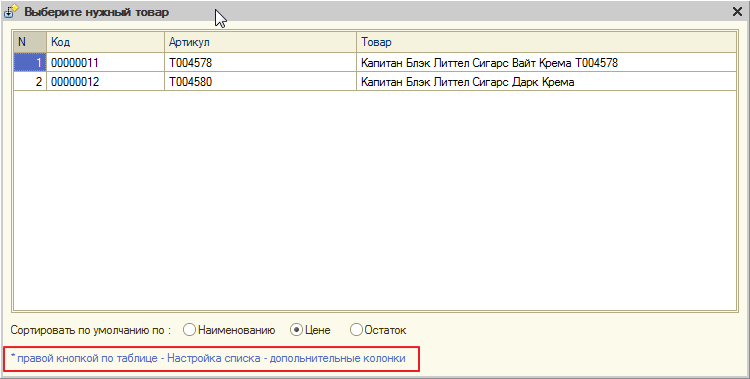
Task: Select article cell 'T004580'
Action: tap(261, 81)
